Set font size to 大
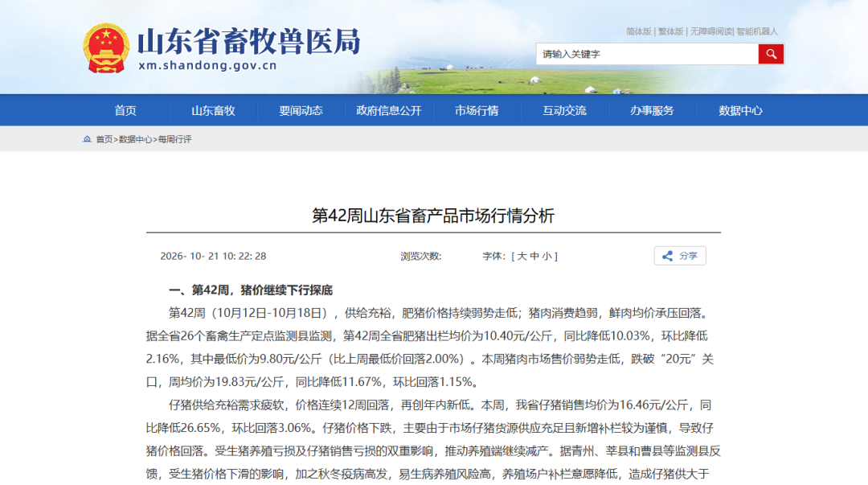Screen dimensions: 868x485 click(522, 256)
